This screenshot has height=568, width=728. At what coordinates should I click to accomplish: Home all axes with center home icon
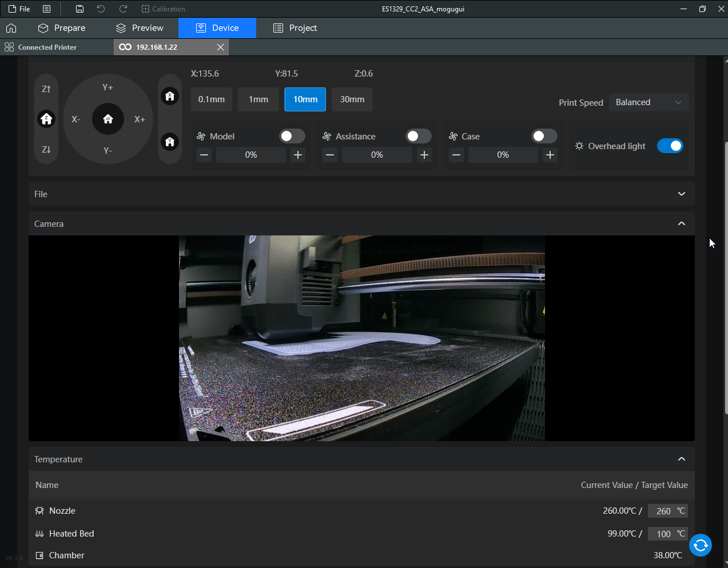(108, 119)
